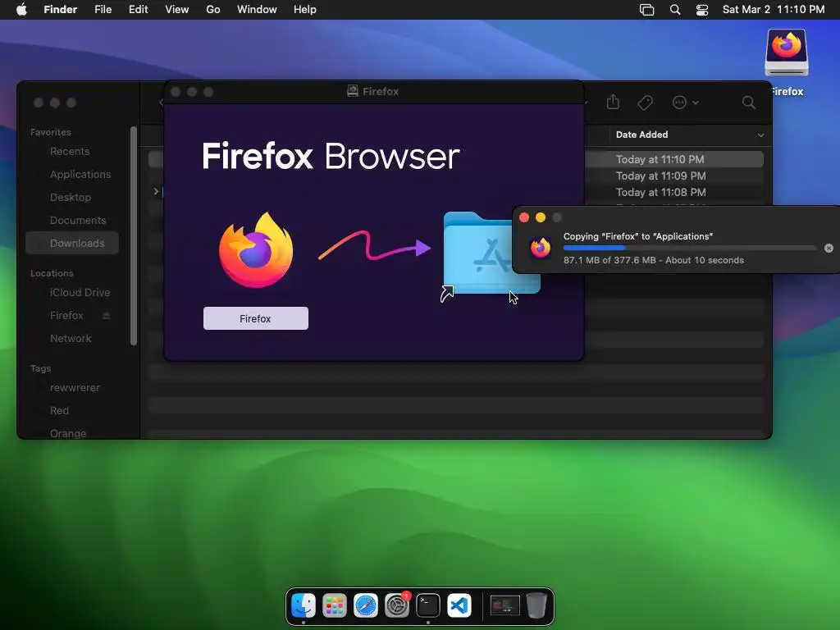Click the Share icon in Finder toolbar
This screenshot has height=630, width=840.
613,103
